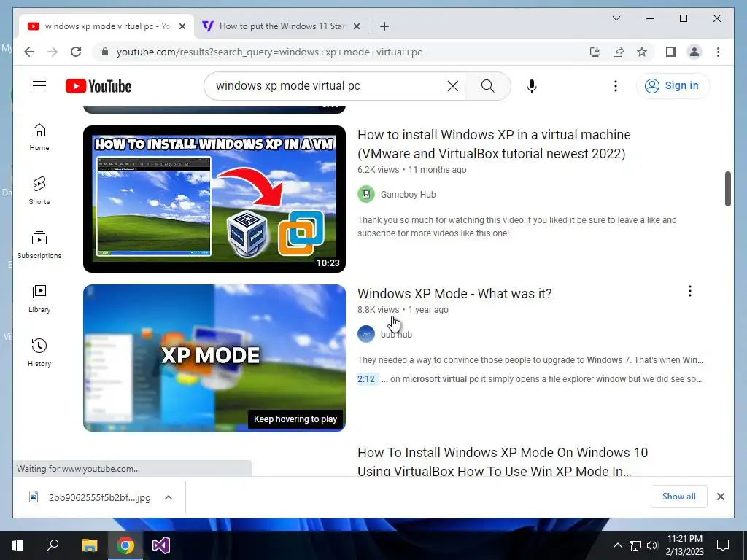Sign in to YouTube
Screen dimensions: 747x560
click(x=673, y=86)
